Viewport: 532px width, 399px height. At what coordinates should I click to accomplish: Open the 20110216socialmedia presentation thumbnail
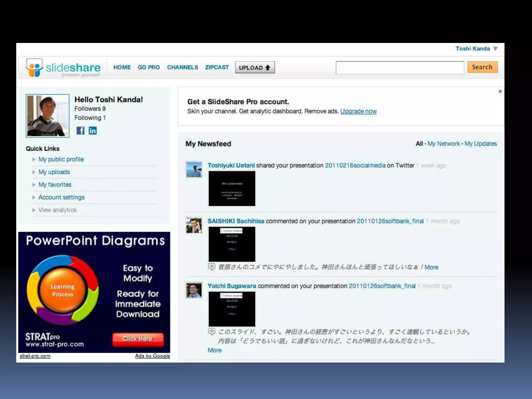[232, 188]
